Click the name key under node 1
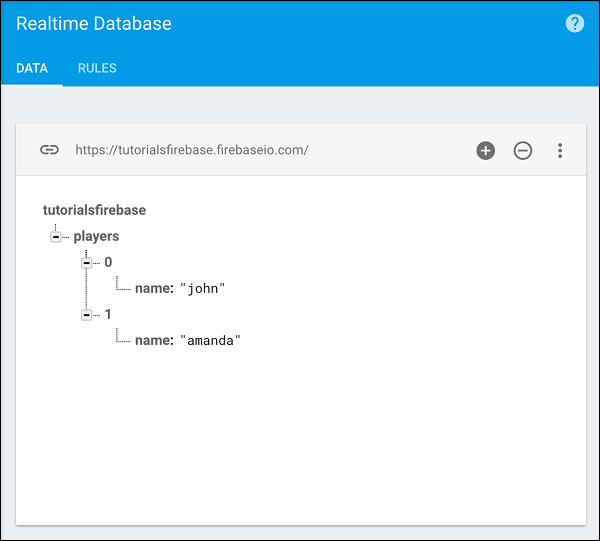The image size is (600, 541). click(x=154, y=341)
